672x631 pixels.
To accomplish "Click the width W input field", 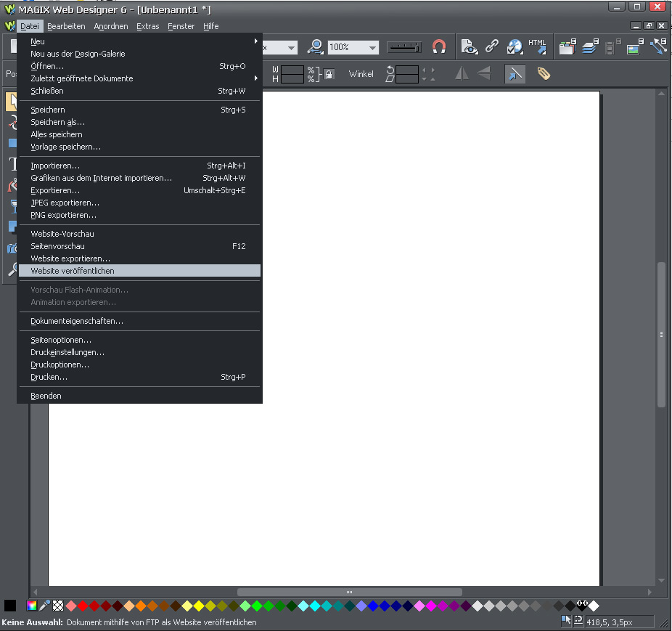I will (292, 70).
